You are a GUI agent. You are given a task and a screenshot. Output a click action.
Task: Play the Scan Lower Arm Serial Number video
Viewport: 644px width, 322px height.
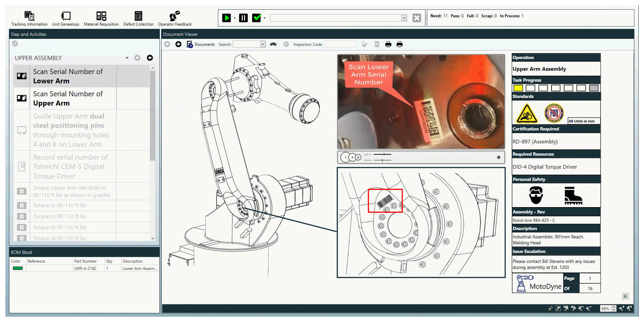[x=346, y=157]
